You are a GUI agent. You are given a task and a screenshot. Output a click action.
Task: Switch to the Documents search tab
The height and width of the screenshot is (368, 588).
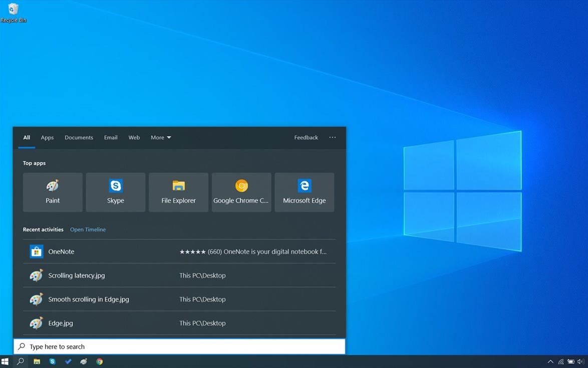pyautogui.click(x=79, y=137)
